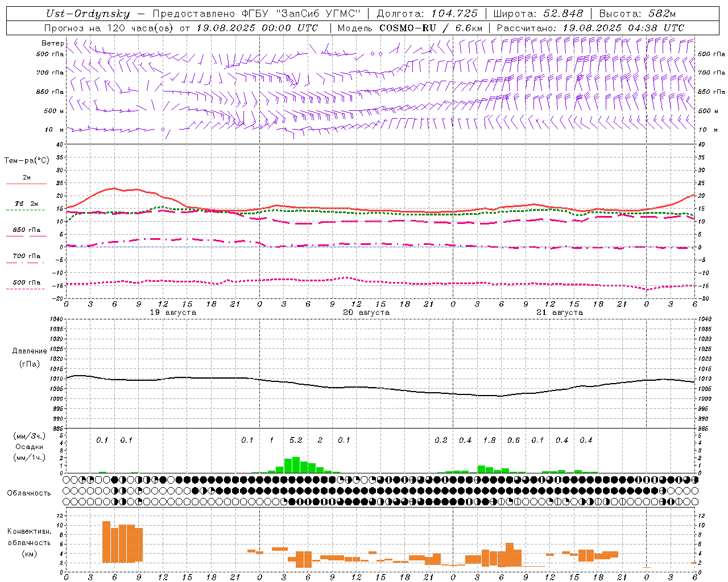The width and height of the screenshot is (728, 582).
Task: Select the provider text ФГБУ "ЗапСиб УГМС"
Action: tap(303, 14)
